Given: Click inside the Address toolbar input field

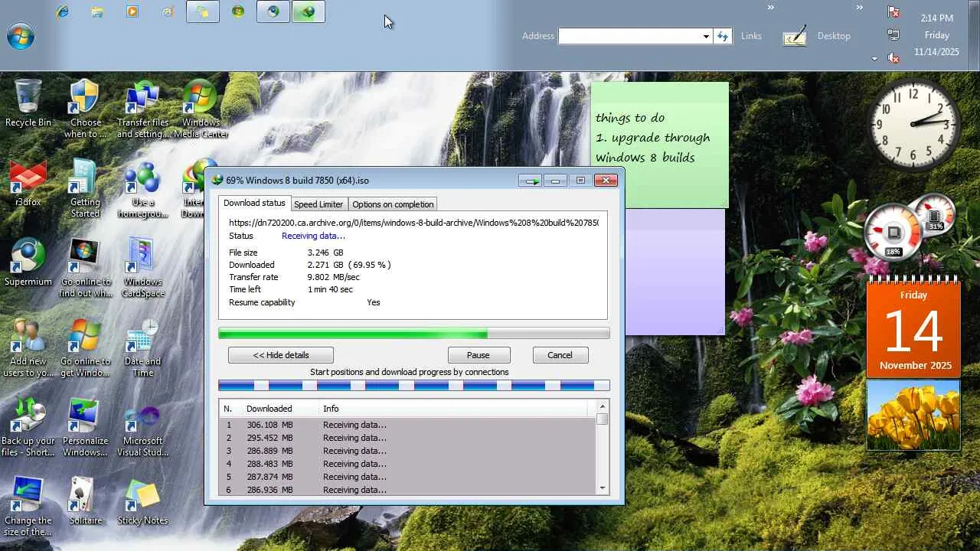Looking at the screenshot, I should click(630, 36).
